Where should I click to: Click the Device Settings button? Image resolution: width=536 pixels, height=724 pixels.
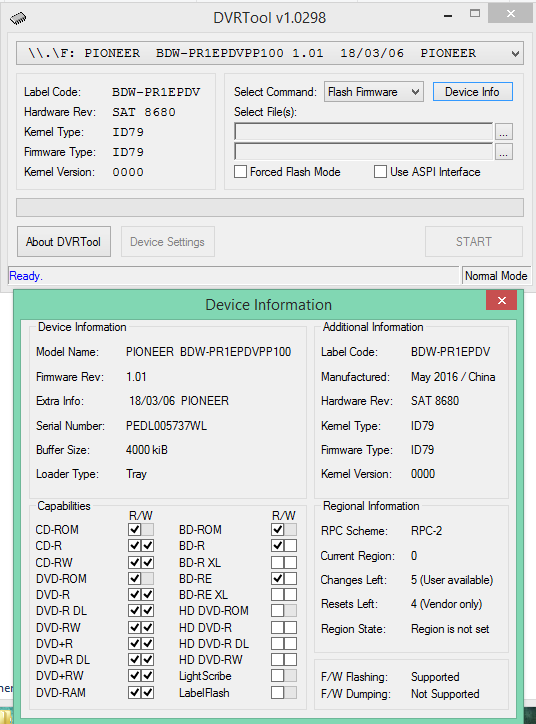click(x=168, y=241)
